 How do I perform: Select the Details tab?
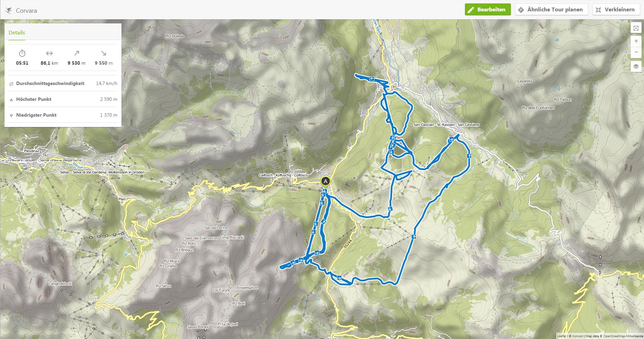17,33
